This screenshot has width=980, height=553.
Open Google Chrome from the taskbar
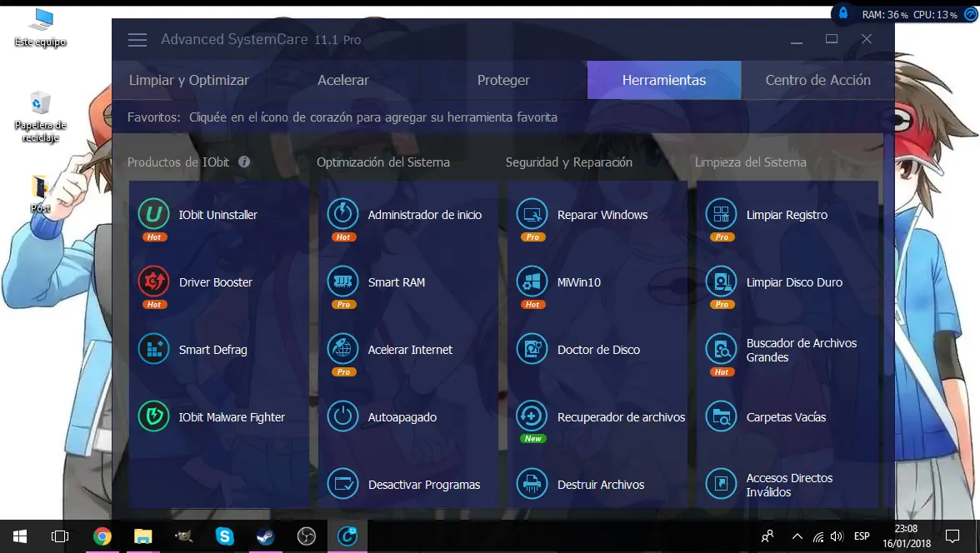pyautogui.click(x=102, y=536)
